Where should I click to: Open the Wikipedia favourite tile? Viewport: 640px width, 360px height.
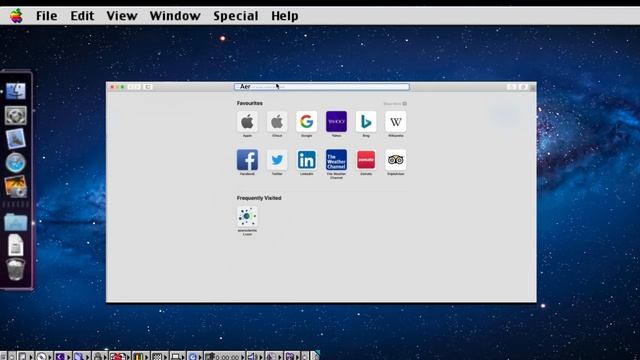396,122
